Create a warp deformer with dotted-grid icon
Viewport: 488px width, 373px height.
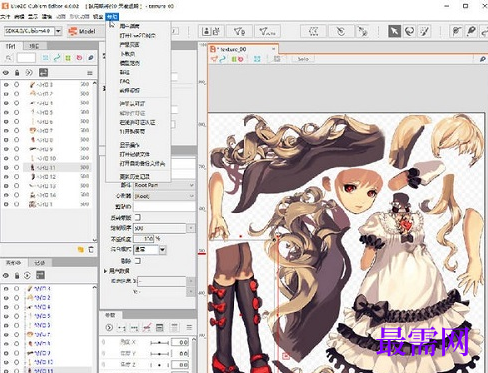point(313,31)
